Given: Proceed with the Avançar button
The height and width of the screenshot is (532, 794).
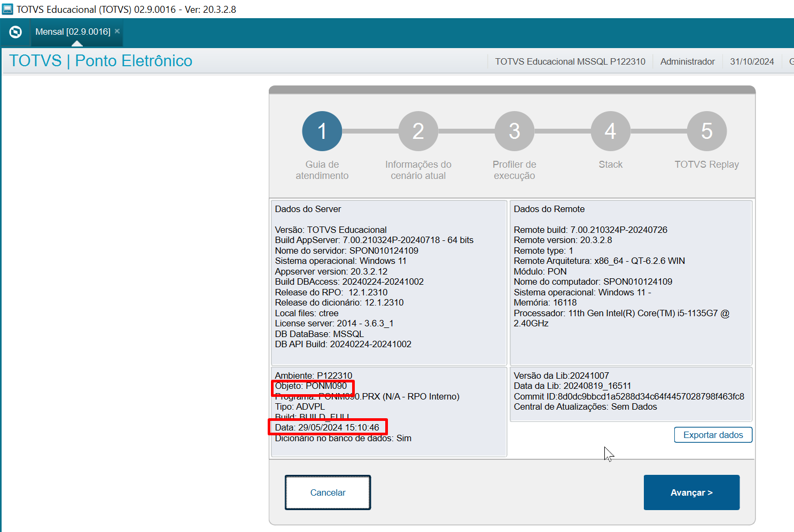Looking at the screenshot, I should point(692,492).
